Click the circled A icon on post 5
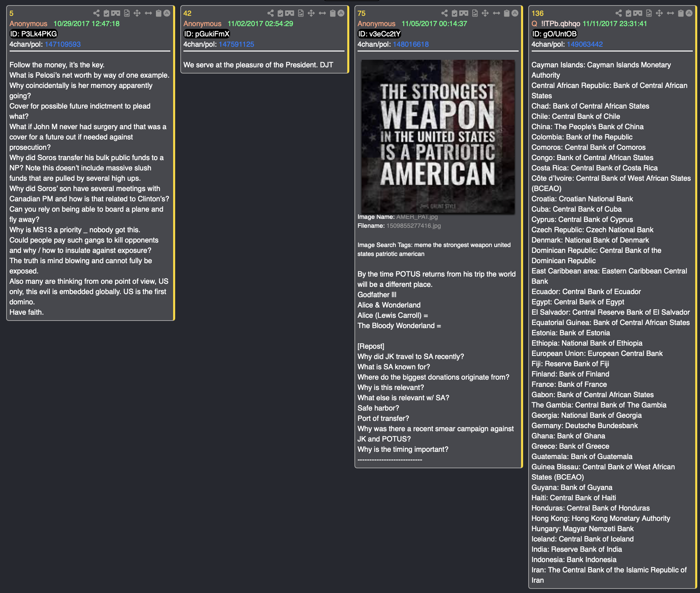700x593 pixels. click(x=167, y=13)
